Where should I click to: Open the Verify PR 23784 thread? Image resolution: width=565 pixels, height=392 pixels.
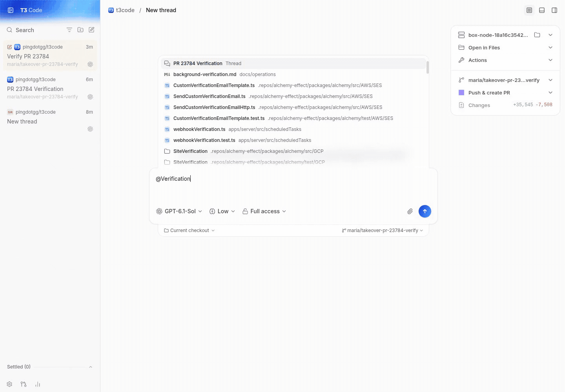pos(50,56)
